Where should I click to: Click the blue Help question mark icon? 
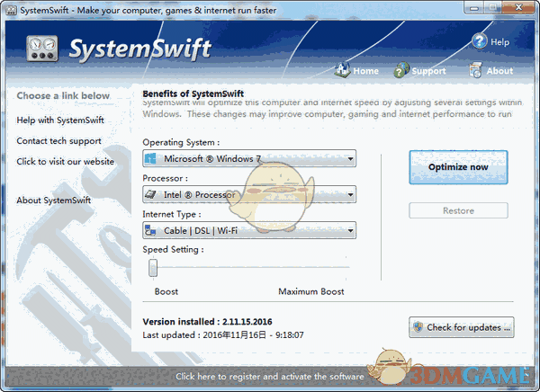click(480, 41)
